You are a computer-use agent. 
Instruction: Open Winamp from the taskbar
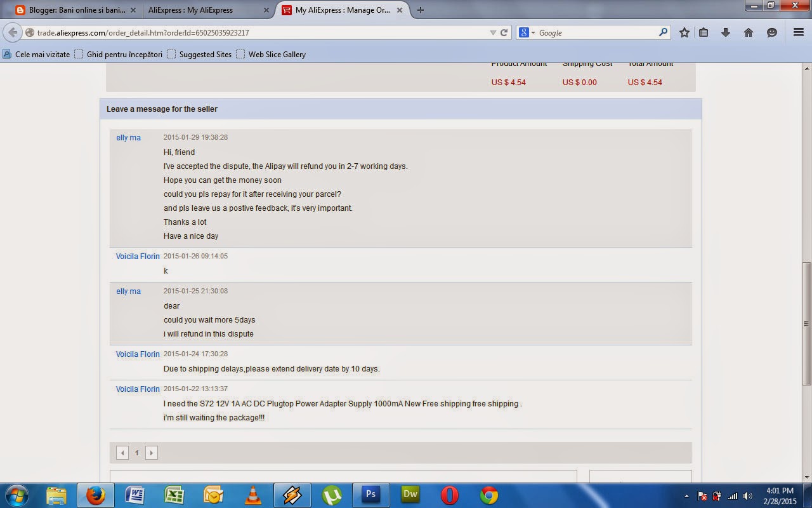292,495
